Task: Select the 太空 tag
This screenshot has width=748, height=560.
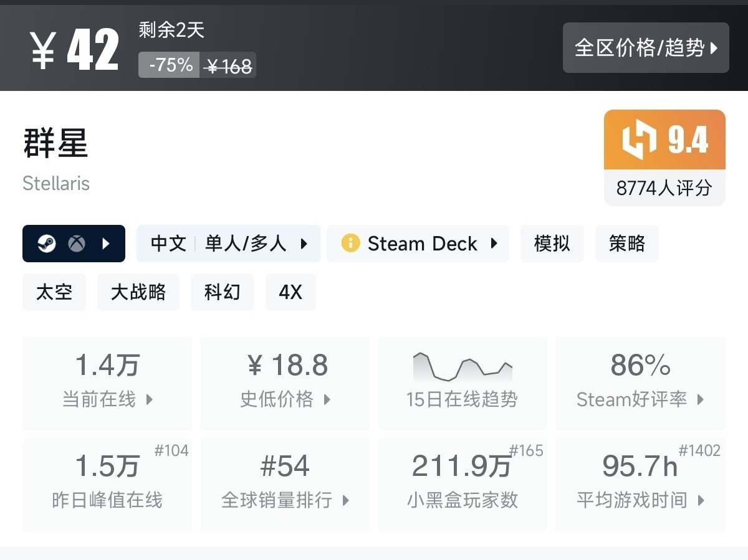Action: tap(54, 292)
